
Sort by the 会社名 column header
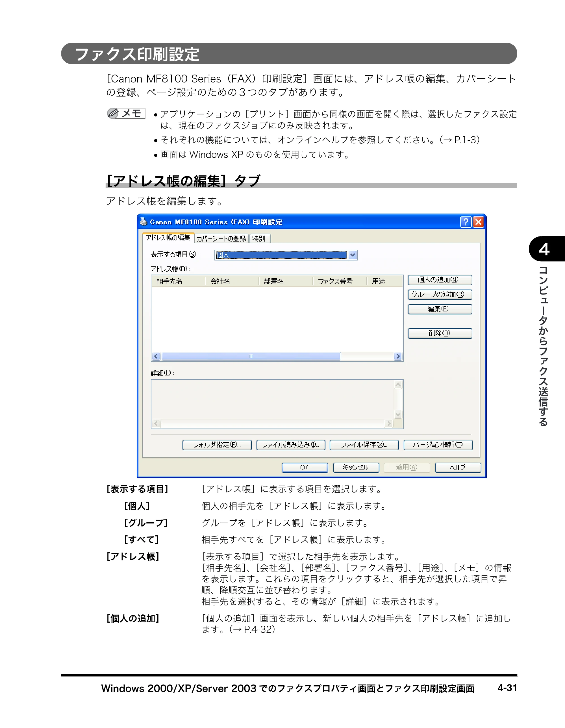coord(232,281)
